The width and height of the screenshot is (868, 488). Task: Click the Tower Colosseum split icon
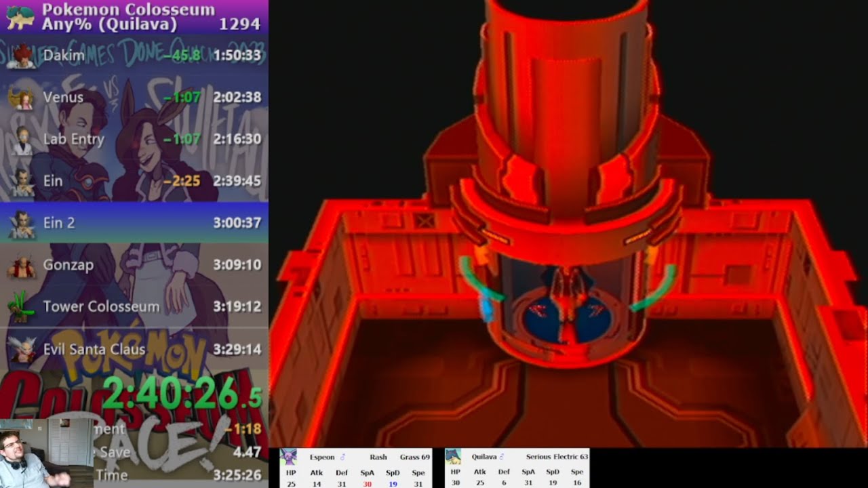pyautogui.click(x=20, y=307)
